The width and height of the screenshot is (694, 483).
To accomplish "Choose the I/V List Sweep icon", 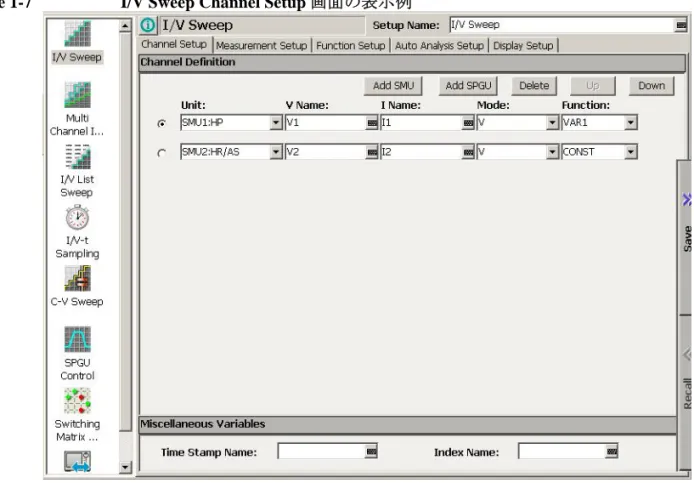I will pos(77,156).
